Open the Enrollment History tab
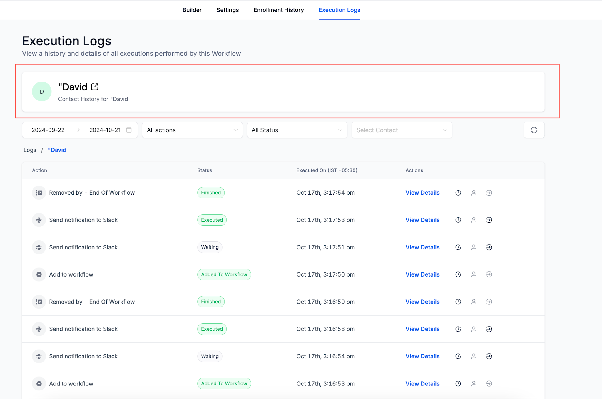This screenshot has height=399, width=602. pyautogui.click(x=279, y=10)
